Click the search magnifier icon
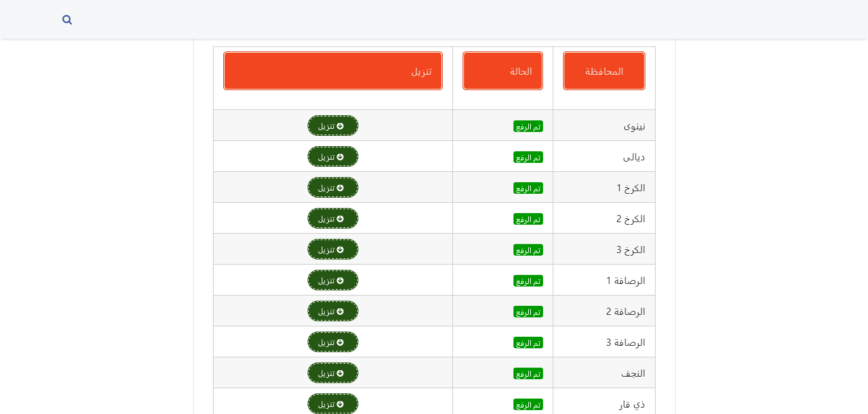This screenshot has width=868, height=414. pos(67,19)
